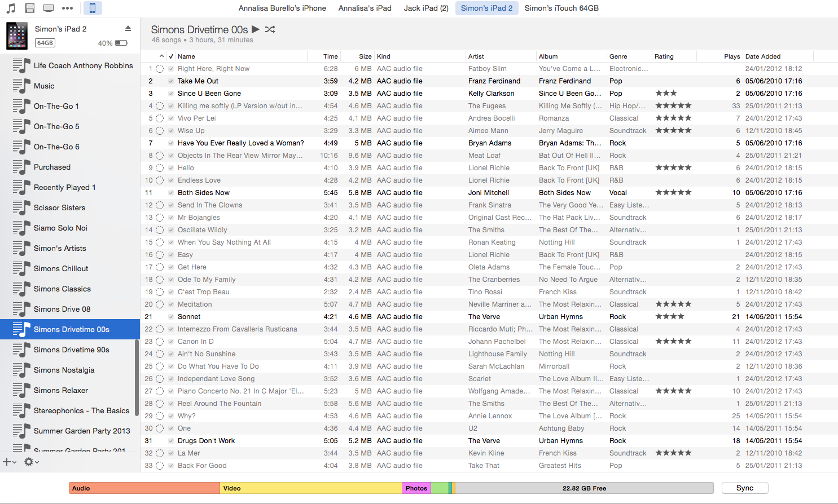Toggle checkbox for Endless Love
The image size is (838, 504).
tap(171, 180)
